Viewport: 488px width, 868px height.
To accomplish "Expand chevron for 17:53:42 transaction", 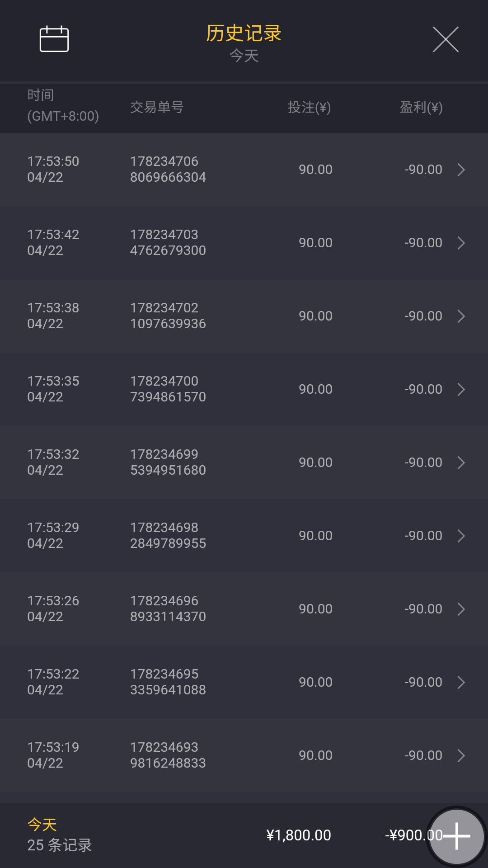I will click(x=461, y=243).
